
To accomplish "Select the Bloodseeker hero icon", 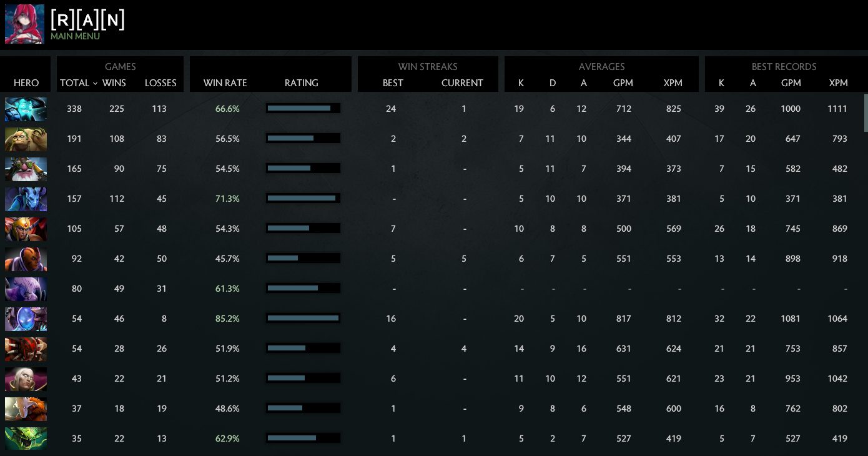I will [x=26, y=349].
